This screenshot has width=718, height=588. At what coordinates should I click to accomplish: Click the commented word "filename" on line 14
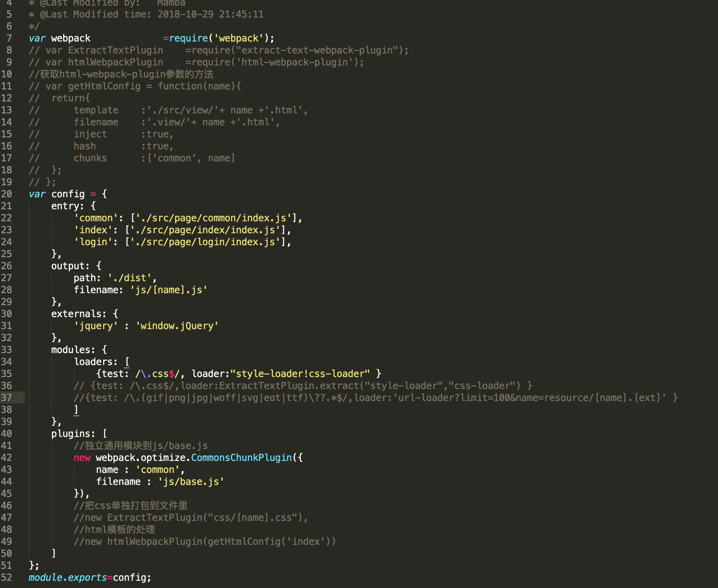[x=96, y=122]
